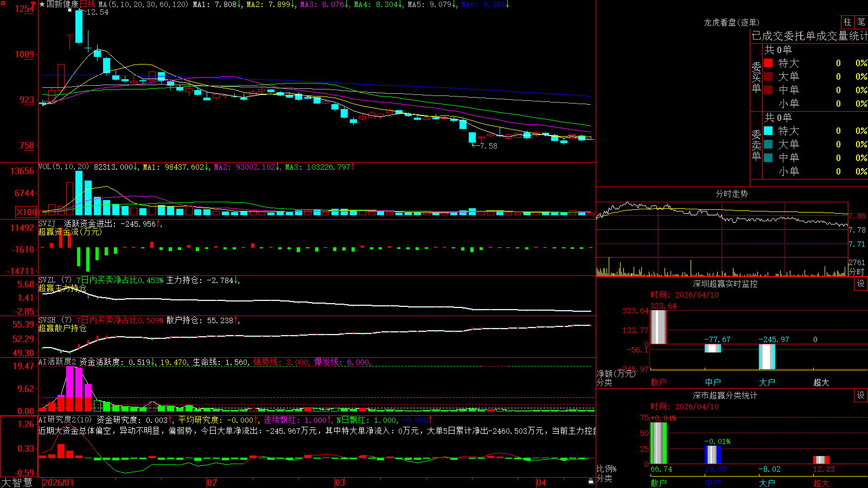
Task: Click the dark red 大单 buy-order swatch
Action: (768, 76)
